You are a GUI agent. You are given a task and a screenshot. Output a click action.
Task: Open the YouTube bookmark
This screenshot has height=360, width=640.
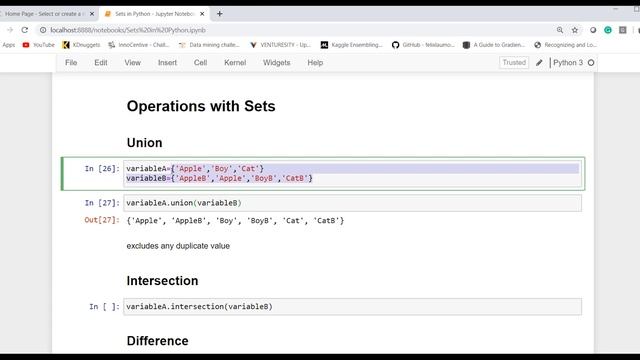pos(39,45)
